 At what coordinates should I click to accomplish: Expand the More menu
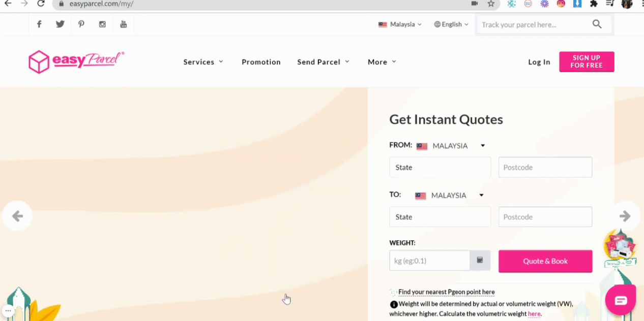point(382,62)
